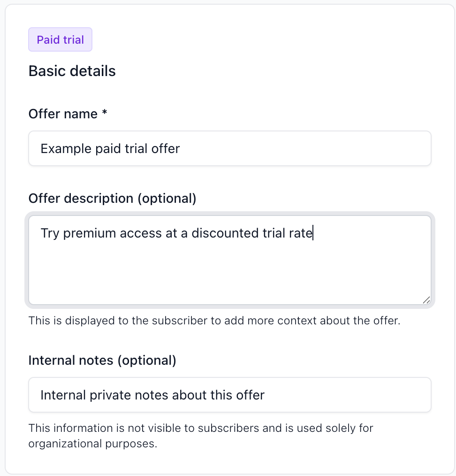Focus the Internal notes input field
The height and width of the screenshot is (476, 456).
click(x=230, y=395)
